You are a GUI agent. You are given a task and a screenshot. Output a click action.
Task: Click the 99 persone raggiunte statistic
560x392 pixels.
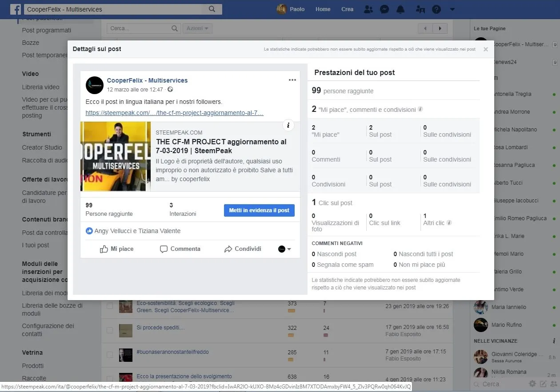[x=343, y=91]
